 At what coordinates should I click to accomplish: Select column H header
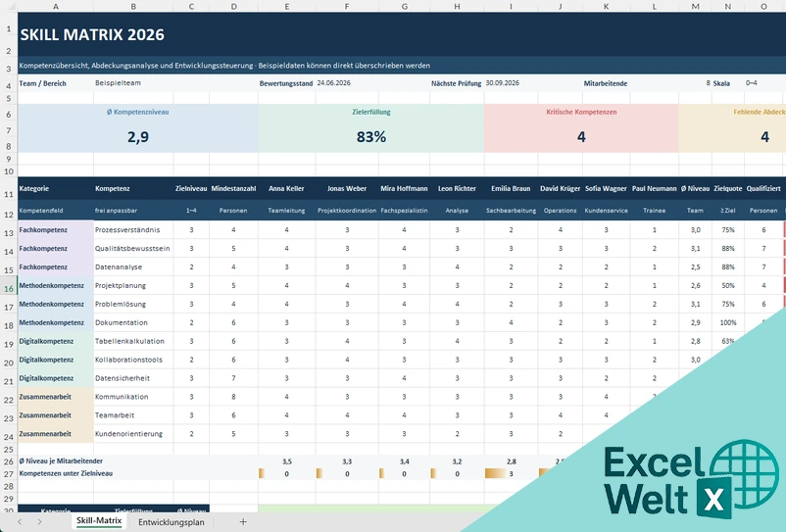pos(457,6)
